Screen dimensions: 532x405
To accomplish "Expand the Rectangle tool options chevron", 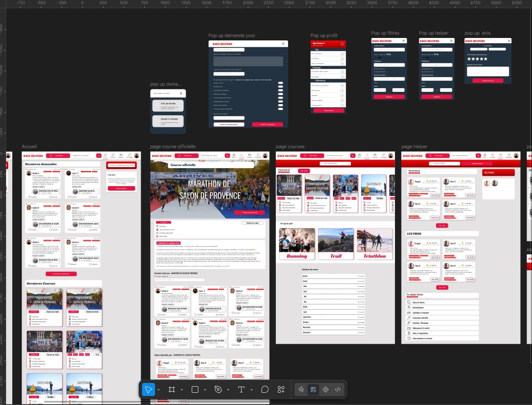I will (x=205, y=390).
